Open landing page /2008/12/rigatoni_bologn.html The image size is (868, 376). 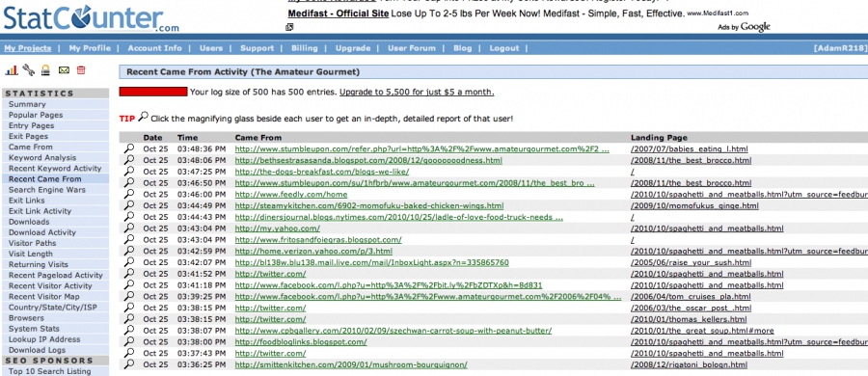(689, 364)
